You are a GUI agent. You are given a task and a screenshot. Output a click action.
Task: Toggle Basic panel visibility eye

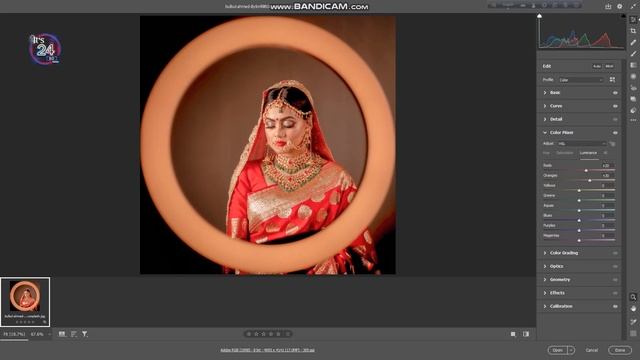(x=615, y=93)
